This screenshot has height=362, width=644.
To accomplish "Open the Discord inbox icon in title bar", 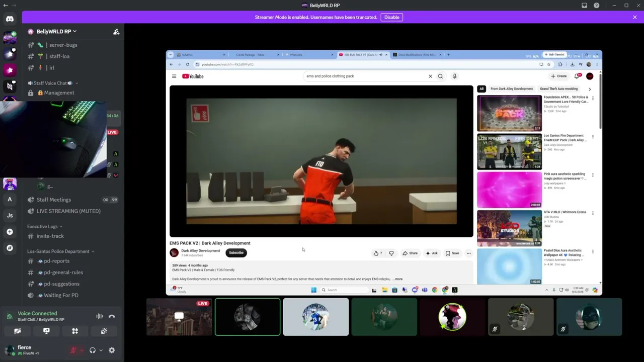I will click(584, 6).
